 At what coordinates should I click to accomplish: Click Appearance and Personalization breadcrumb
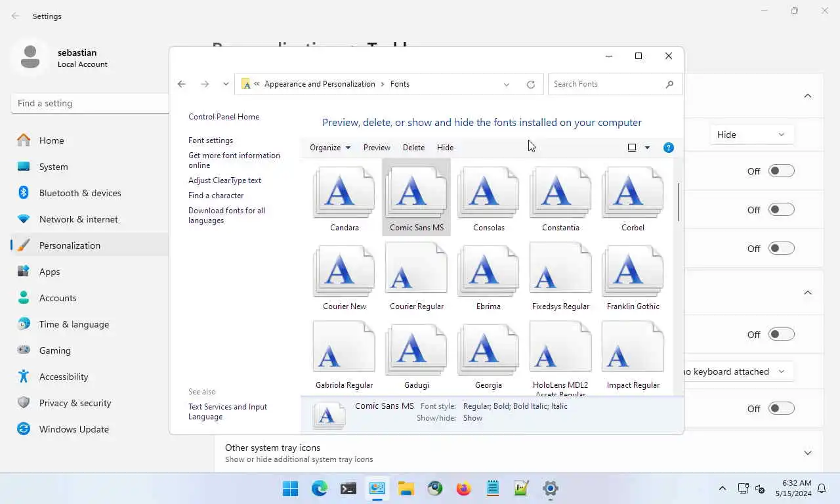[320, 84]
